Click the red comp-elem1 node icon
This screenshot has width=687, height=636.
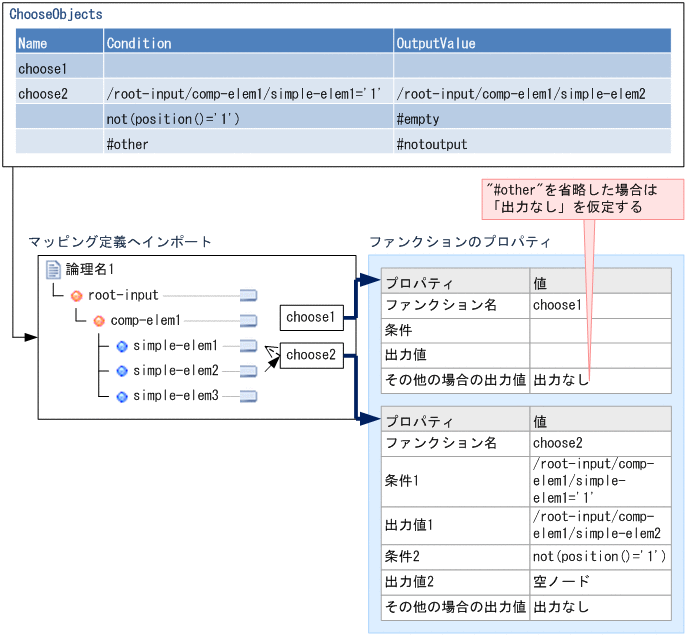tap(99, 321)
